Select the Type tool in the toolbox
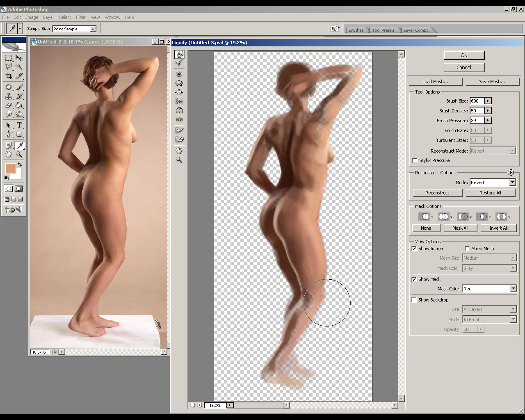Screen dimensions: 525x420 pos(19,125)
